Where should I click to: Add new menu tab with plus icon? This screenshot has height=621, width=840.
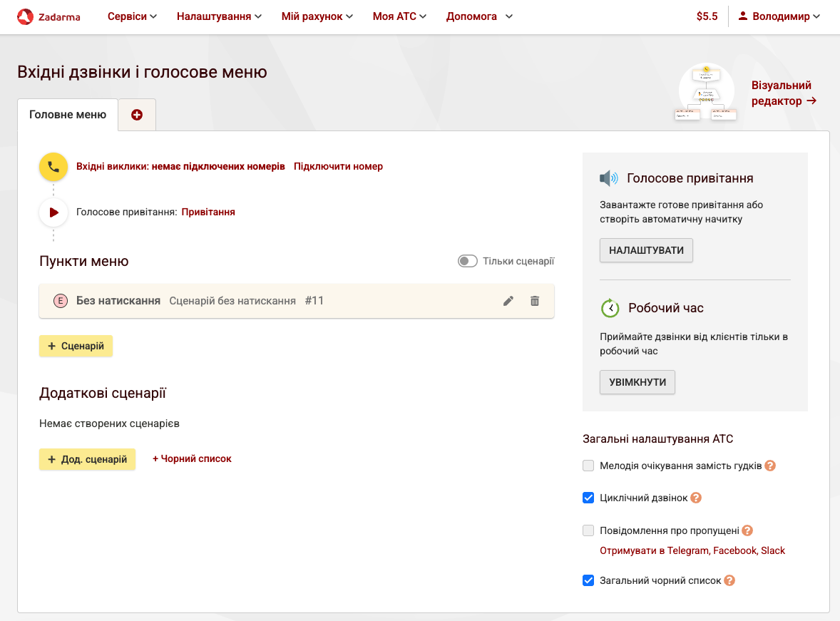click(137, 115)
